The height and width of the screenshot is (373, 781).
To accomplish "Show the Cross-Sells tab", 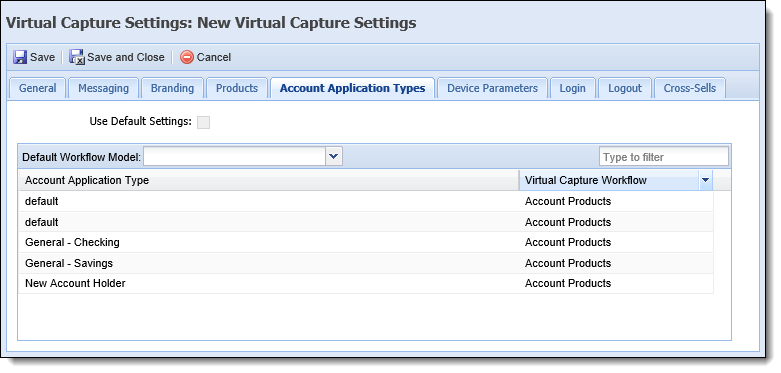I will click(690, 89).
